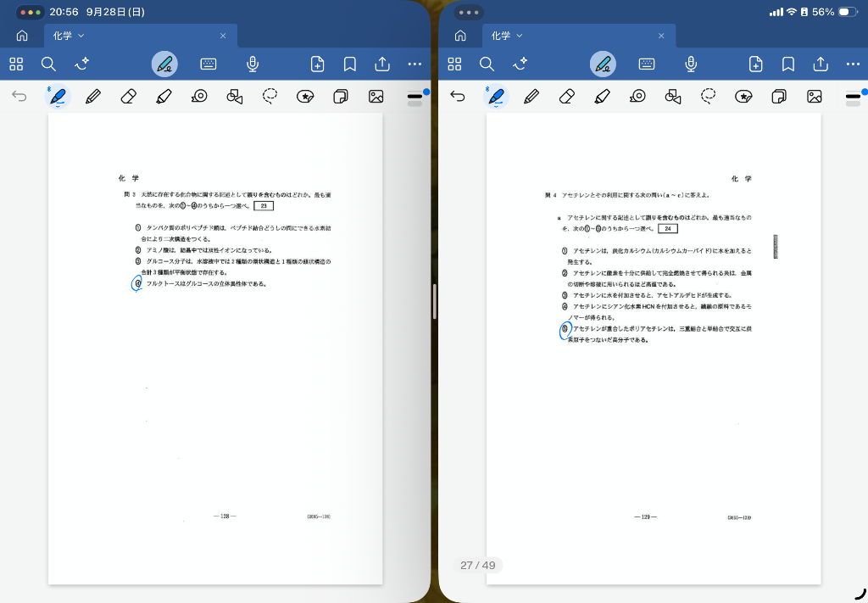The height and width of the screenshot is (603, 868).
Task: Expand the 化学 tab dropdown in right window
Action: 520,36
